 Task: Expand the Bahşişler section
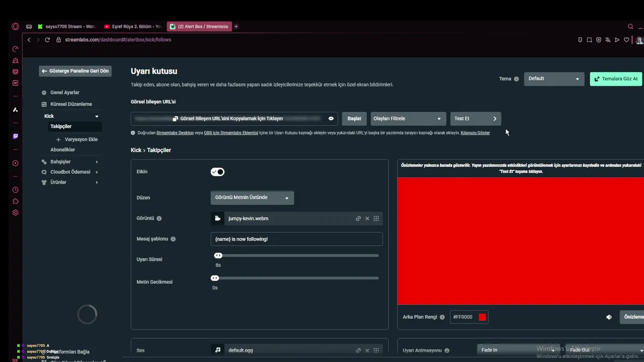coord(97,162)
